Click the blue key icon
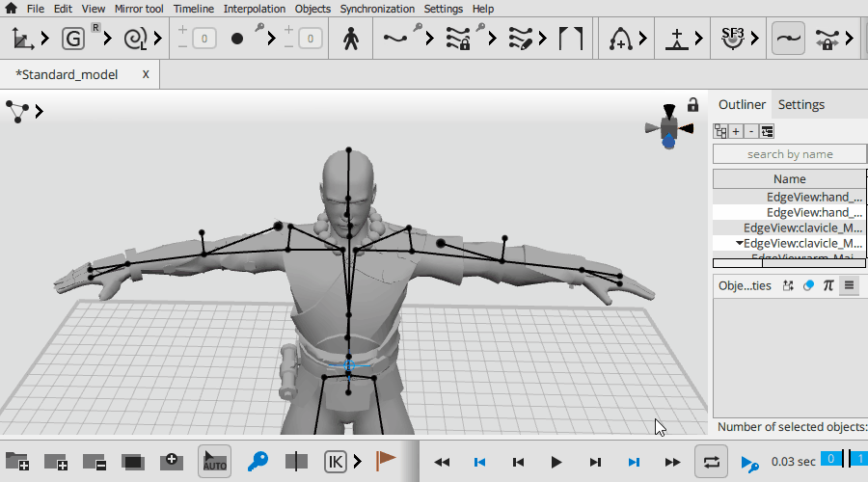868x482 pixels. (x=258, y=462)
